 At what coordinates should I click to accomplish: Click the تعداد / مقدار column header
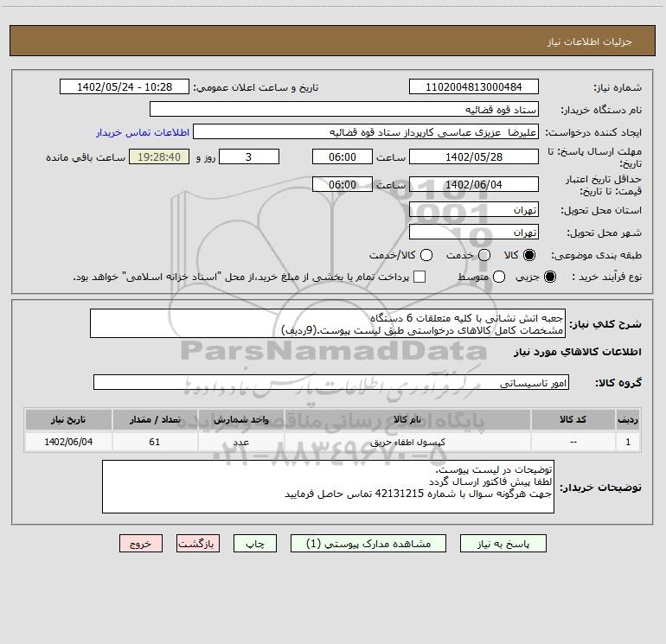point(155,419)
